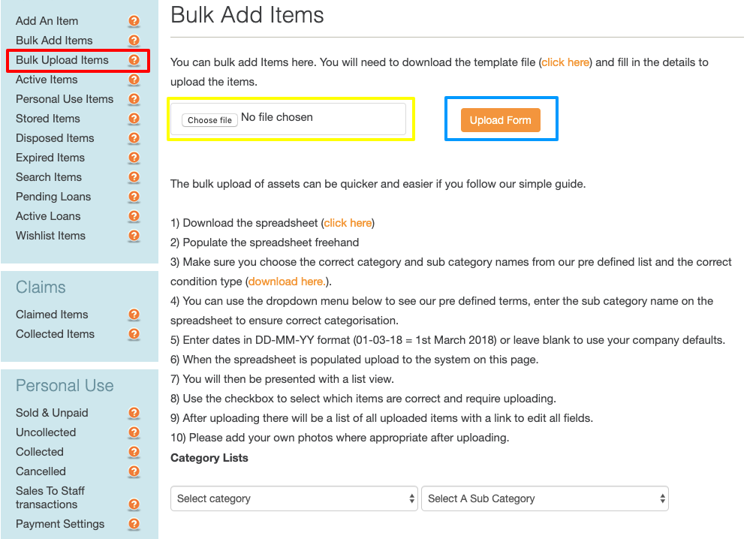
Task: Open the Select category dropdown
Action: 294,498
